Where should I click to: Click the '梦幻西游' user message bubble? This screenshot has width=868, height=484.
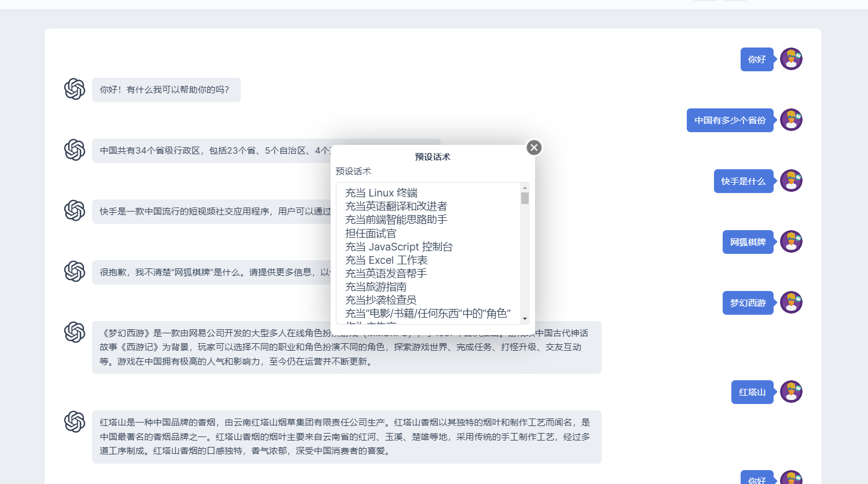tap(748, 303)
